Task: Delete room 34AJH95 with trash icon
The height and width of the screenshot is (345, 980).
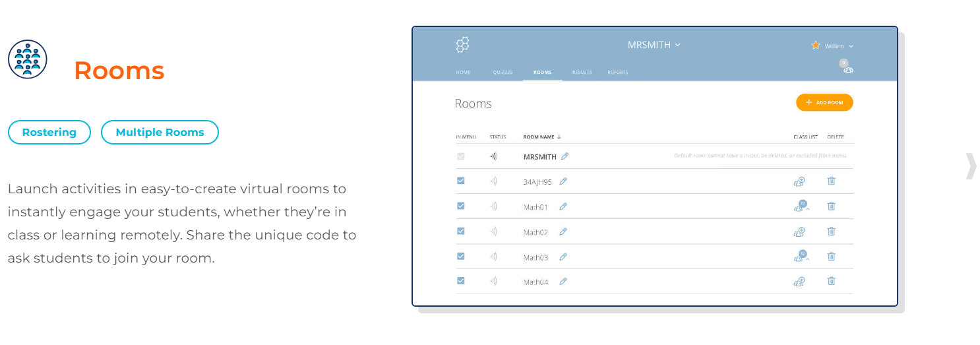Action: click(x=832, y=181)
